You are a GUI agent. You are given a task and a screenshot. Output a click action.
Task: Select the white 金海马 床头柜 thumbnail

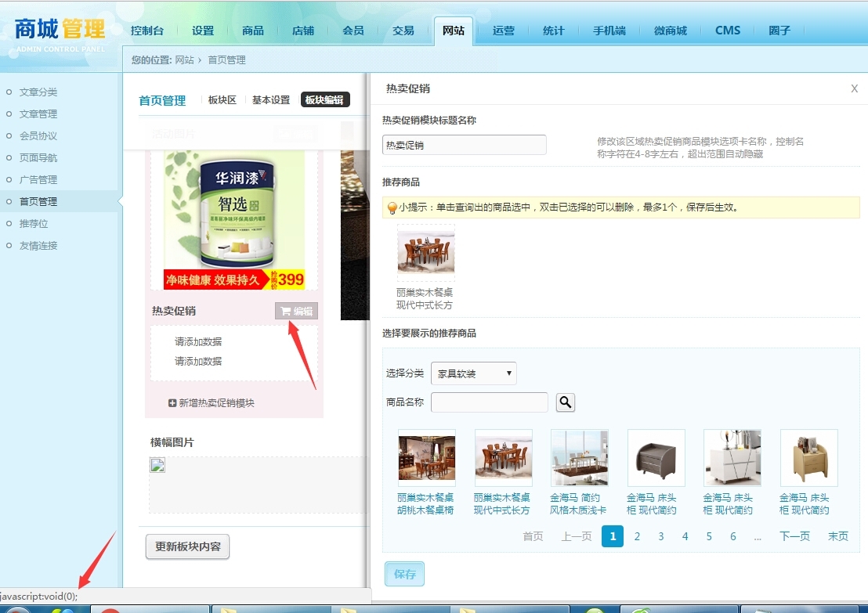click(x=732, y=458)
